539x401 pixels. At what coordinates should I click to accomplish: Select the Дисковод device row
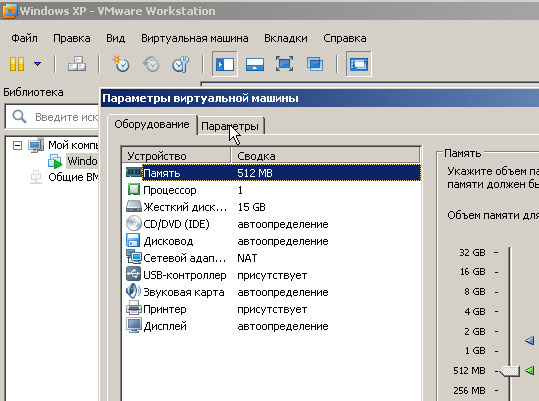[271, 241]
